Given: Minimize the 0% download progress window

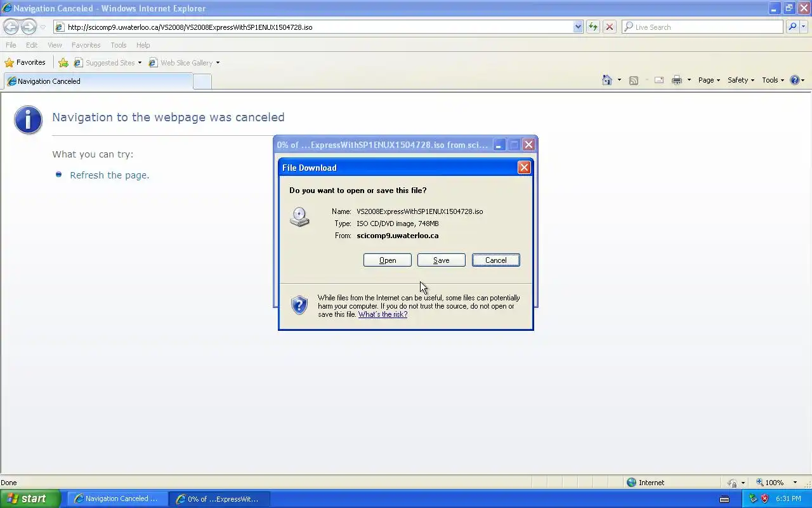Looking at the screenshot, I should coord(499,145).
